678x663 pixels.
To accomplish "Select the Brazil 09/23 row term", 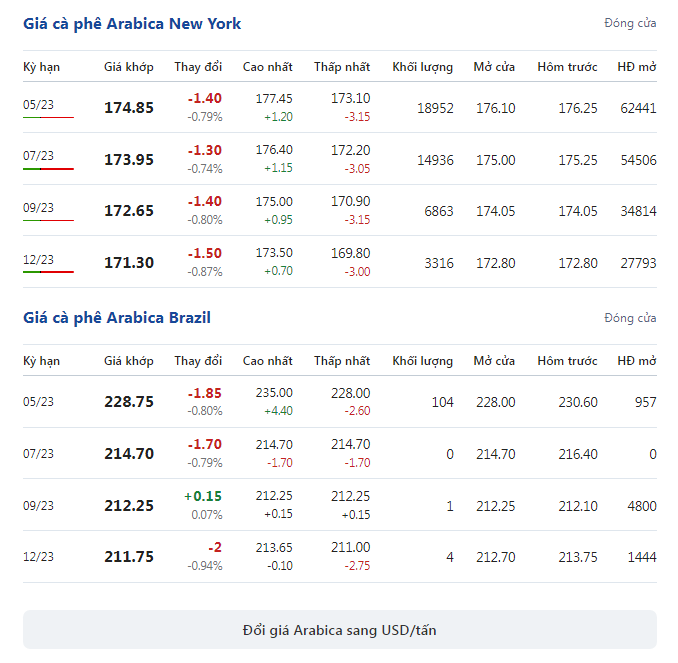I will point(38,506).
